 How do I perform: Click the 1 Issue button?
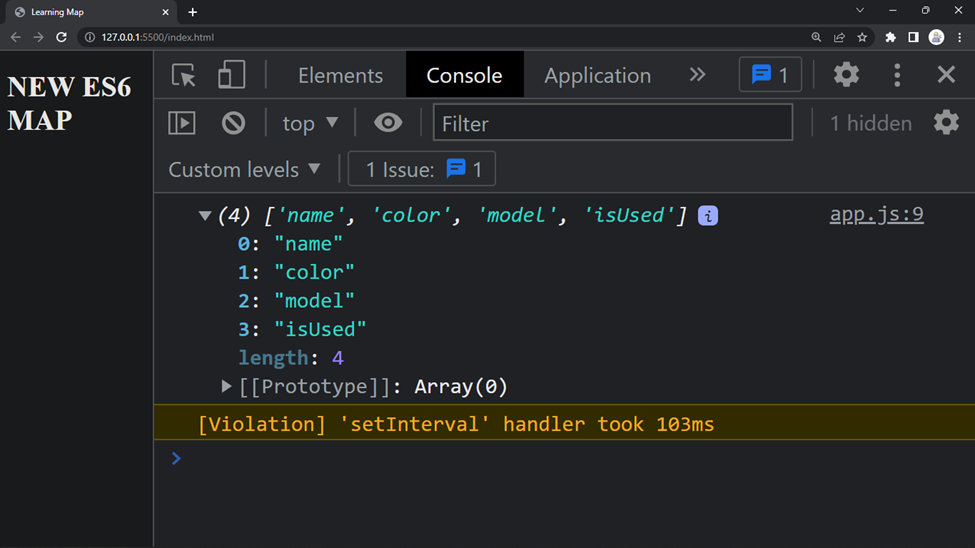pyautogui.click(x=422, y=169)
